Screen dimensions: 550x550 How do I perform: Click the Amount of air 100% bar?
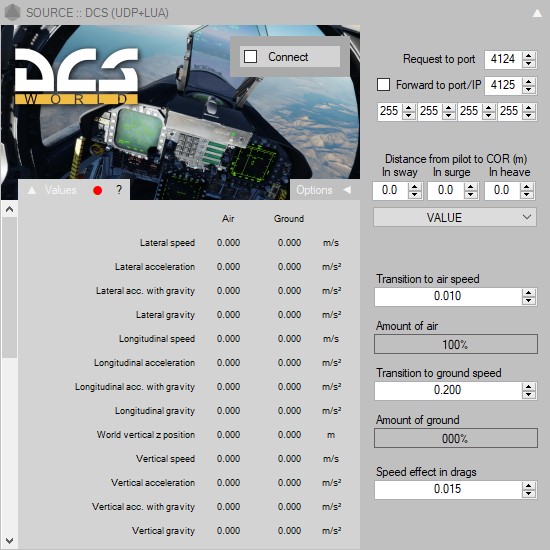(x=456, y=344)
